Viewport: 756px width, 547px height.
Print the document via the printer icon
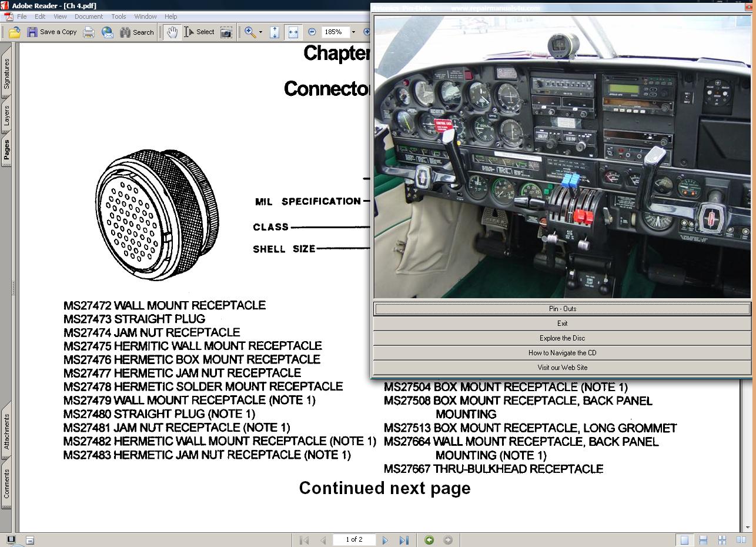pyautogui.click(x=89, y=32)
